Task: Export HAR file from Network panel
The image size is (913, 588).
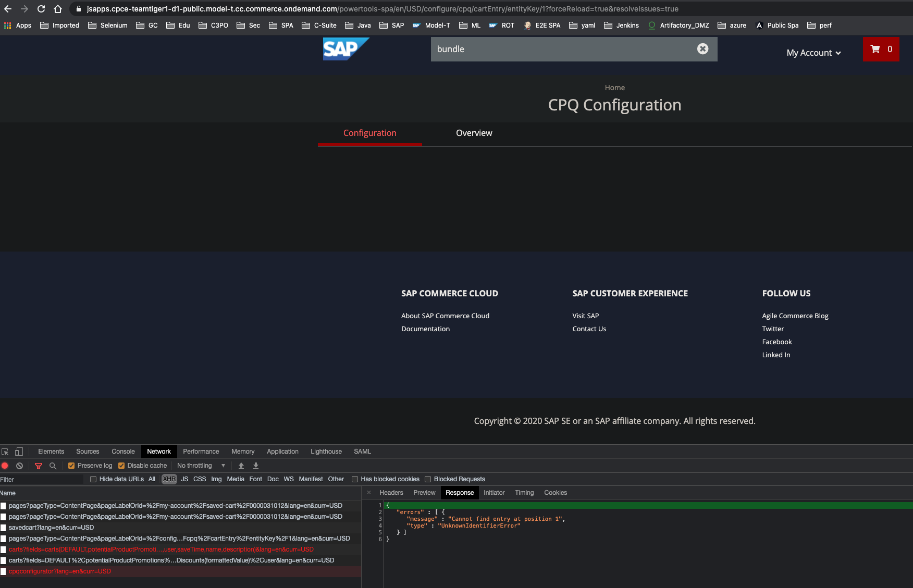Action: pos(255,466)
